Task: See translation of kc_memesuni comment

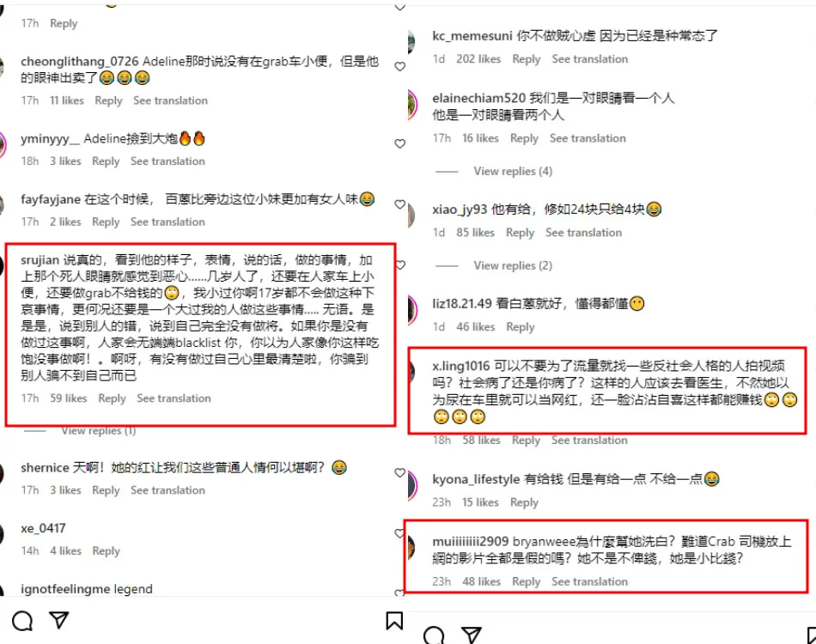Action: (589, 58)
